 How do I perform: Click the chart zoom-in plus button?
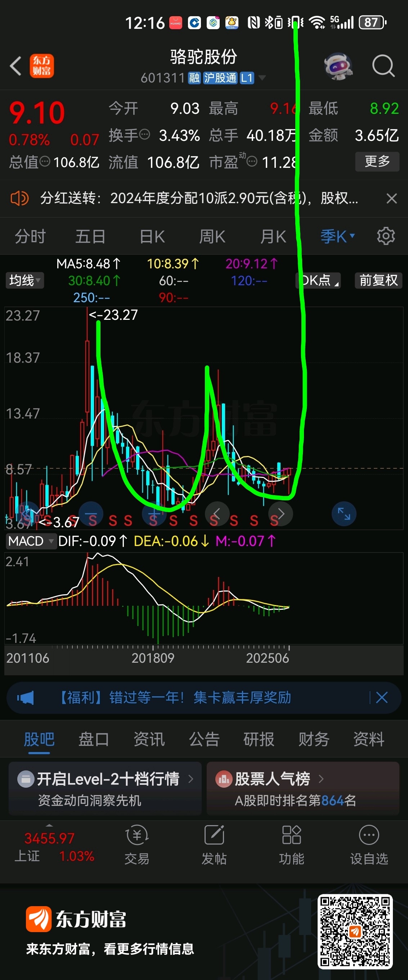coord(154,514)
